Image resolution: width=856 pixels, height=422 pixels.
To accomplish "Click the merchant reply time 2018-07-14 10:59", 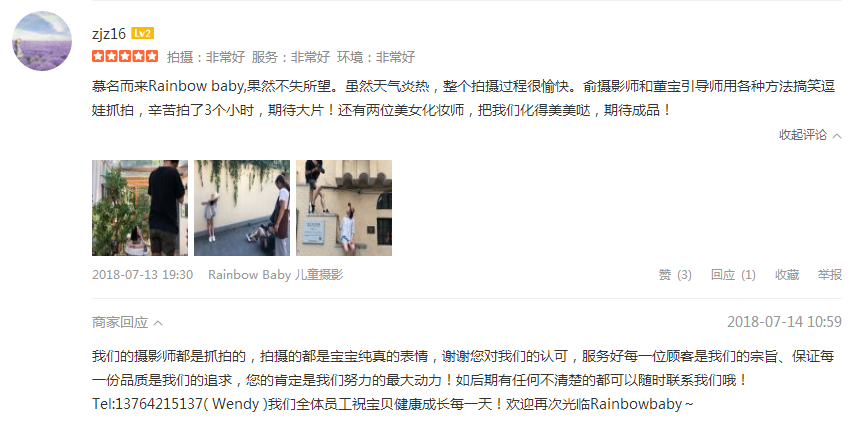I will 784,322.
